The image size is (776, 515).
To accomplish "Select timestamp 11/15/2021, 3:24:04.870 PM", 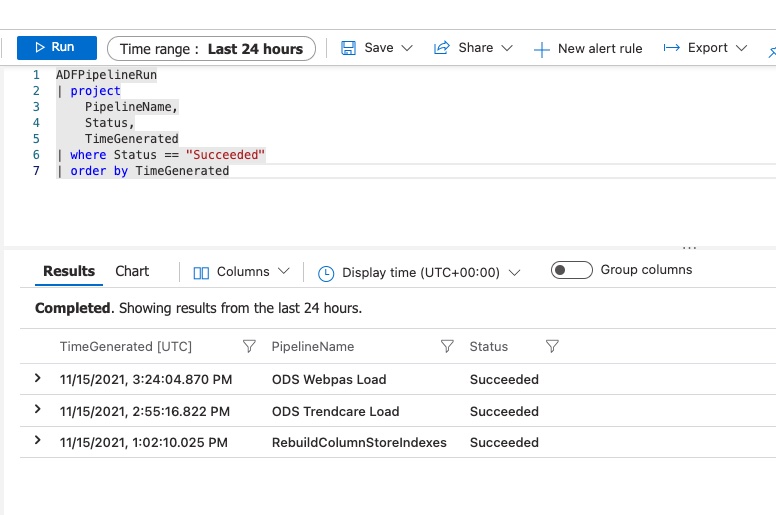I will point(146,379).
